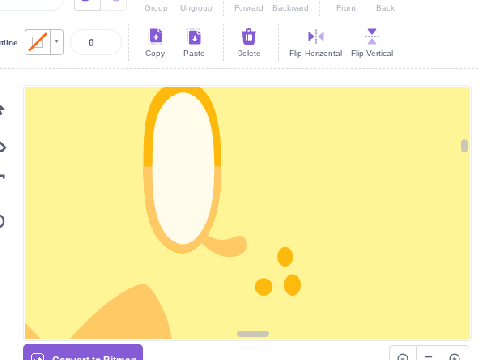
Task: Click the Paste text label
Action: [x=194, y=53]
